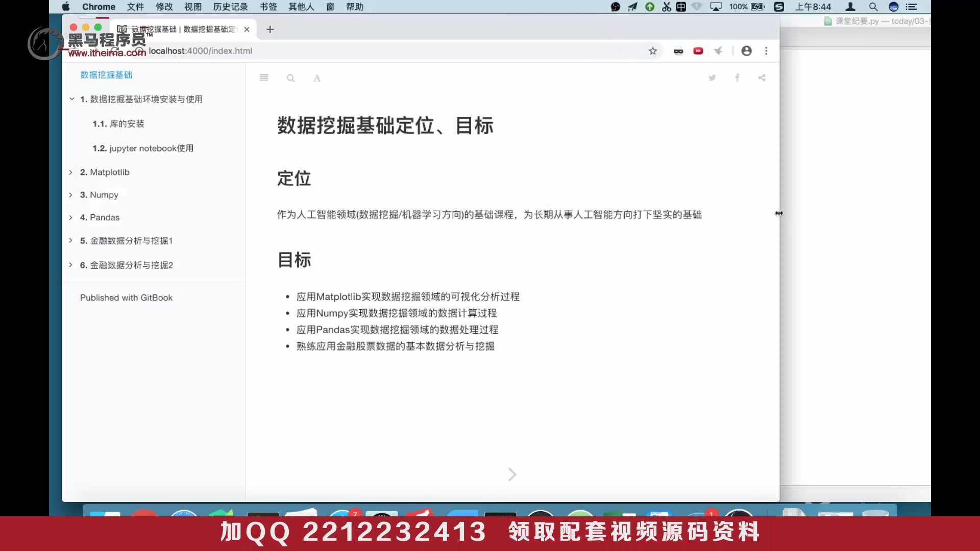Screen dimensions: 980x551
Task: Open the AirPlay display icon
Action: tap(716, 7)
